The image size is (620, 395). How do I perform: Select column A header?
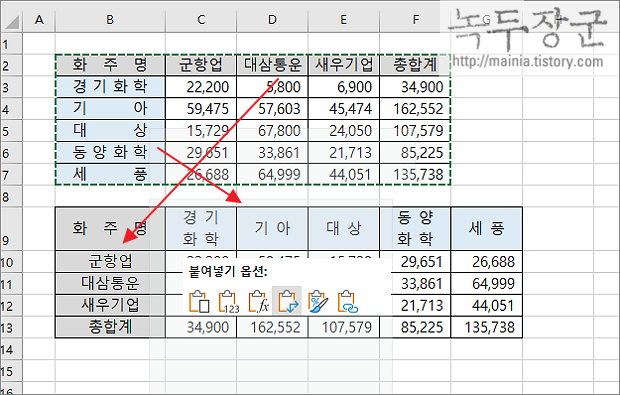click(x=39, y=20)
